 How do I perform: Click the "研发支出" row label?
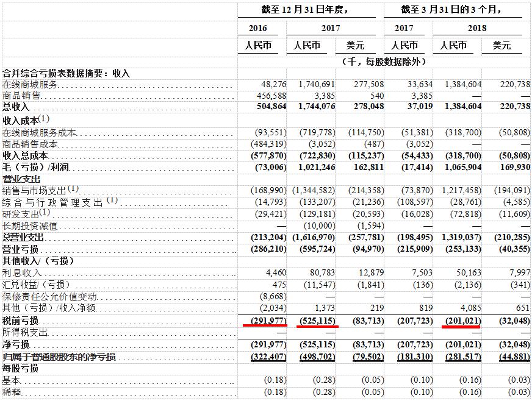[21, 215]
